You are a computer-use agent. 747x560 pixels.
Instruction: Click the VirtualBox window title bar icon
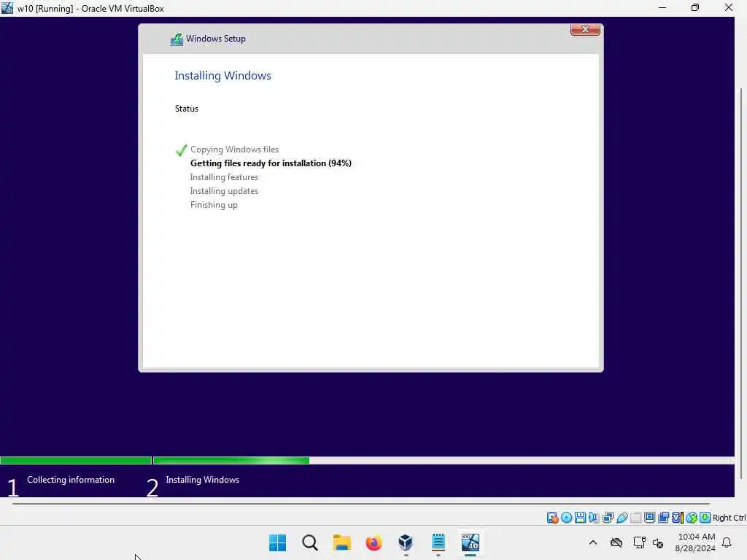[x=7, y=7]
